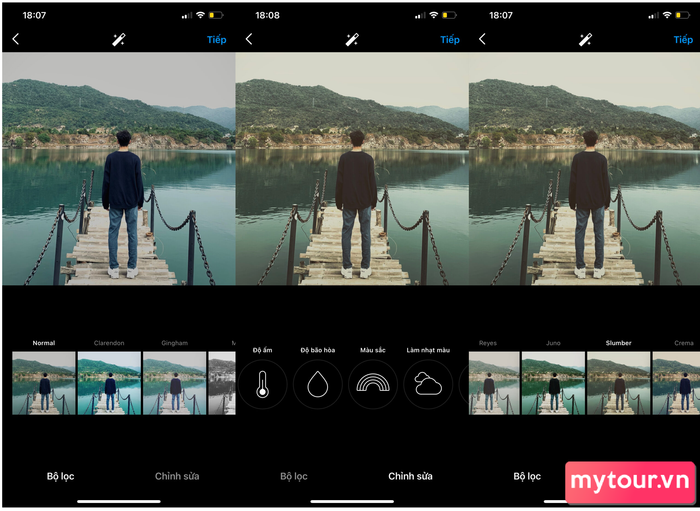Tap magic wand Lux icon in left screen

tap(118, 39)
